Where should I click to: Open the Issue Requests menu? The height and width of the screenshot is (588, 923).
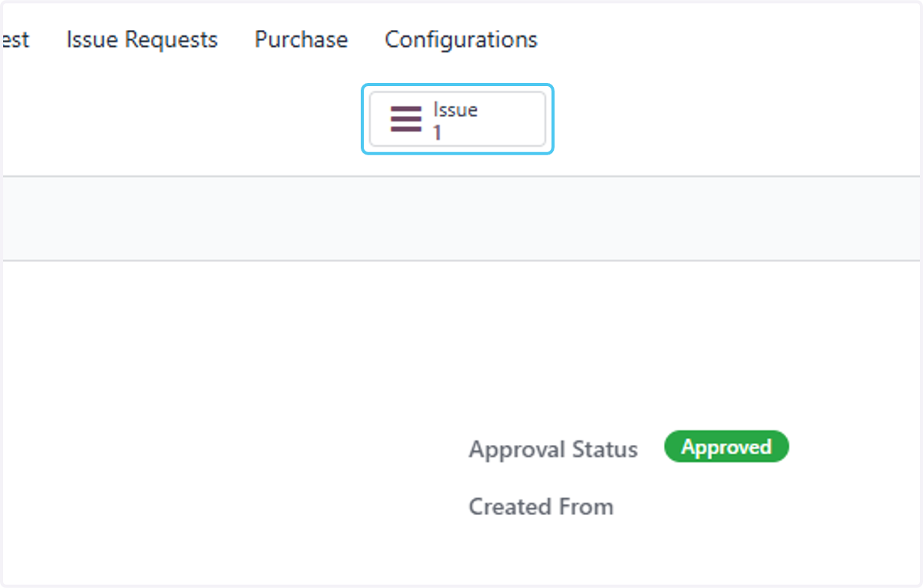142,39
